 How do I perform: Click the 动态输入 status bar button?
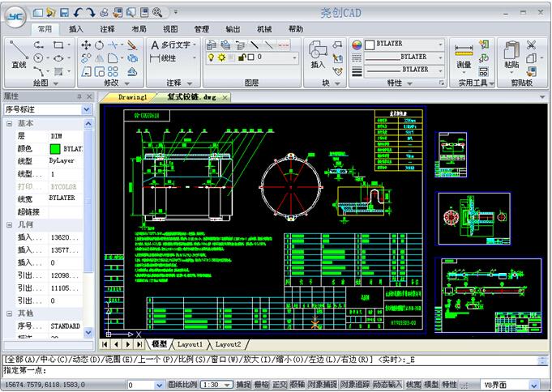coord(387,385)
